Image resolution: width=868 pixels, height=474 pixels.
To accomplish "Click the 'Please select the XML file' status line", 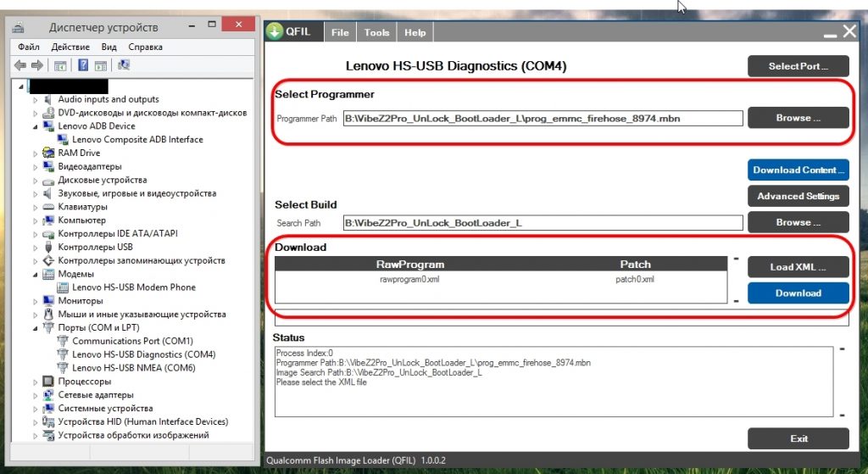I will 321,382.
